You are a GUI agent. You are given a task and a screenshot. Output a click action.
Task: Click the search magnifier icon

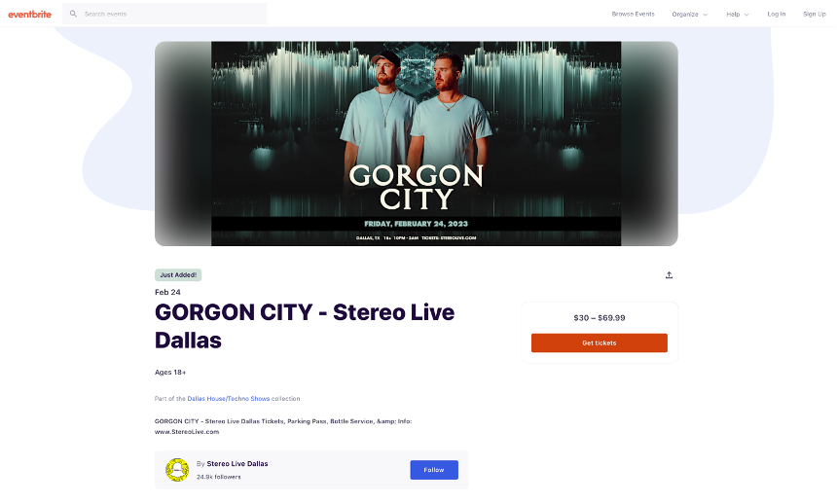coord(73,14)
